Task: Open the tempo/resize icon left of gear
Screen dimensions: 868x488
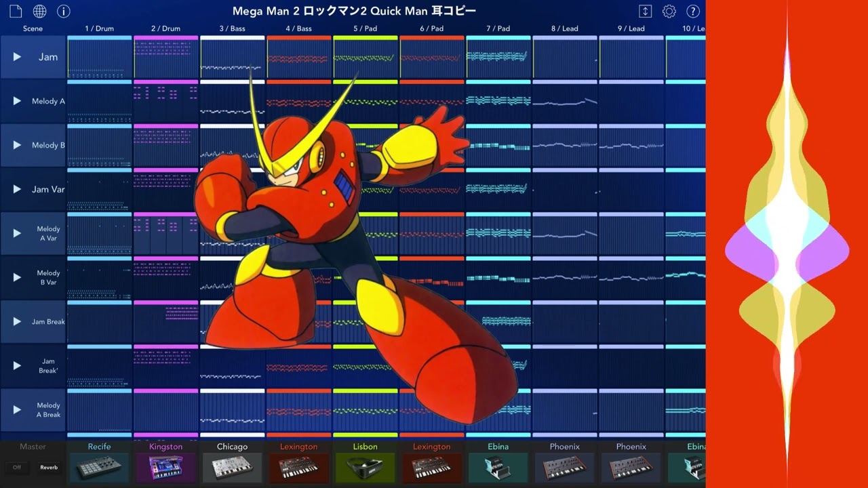Action: (x=645, y=12)
